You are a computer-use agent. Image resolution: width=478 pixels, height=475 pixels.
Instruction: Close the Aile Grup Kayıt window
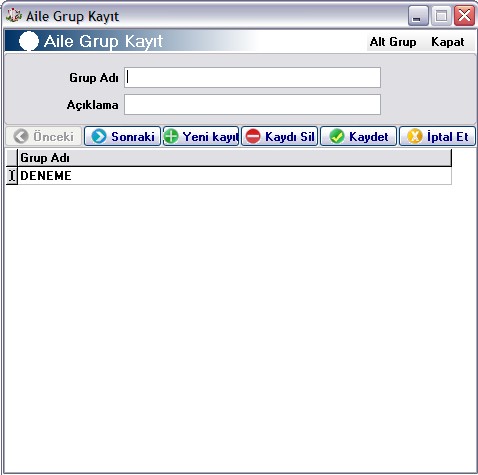click(x=464, y=16)
